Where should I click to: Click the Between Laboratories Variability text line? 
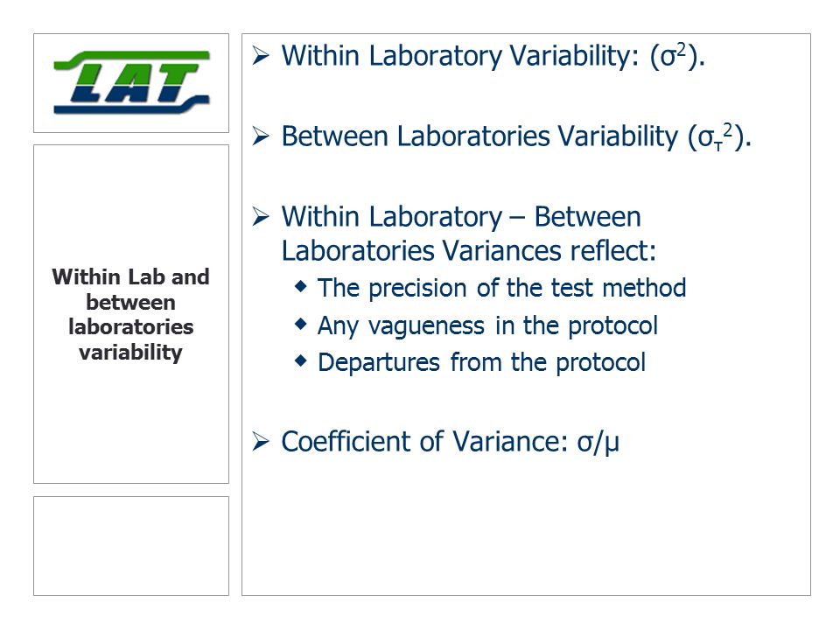(516, 136)
